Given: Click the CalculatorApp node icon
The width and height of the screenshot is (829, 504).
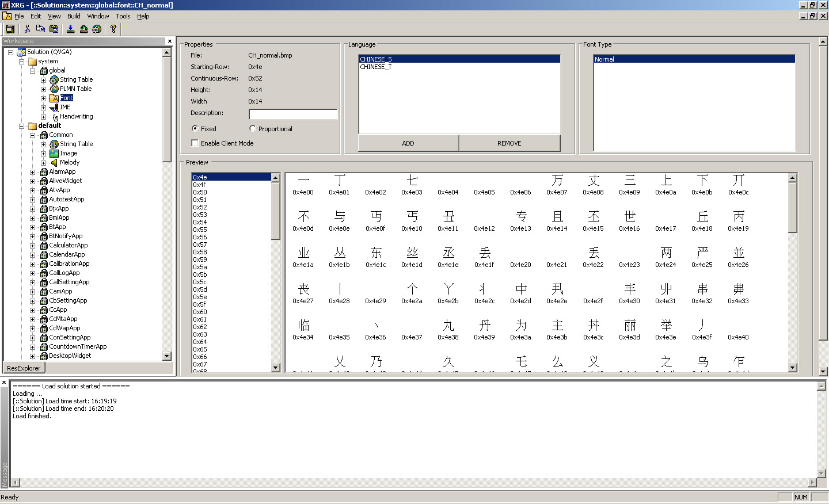Looking at the screenshot, I should [44, 245].
